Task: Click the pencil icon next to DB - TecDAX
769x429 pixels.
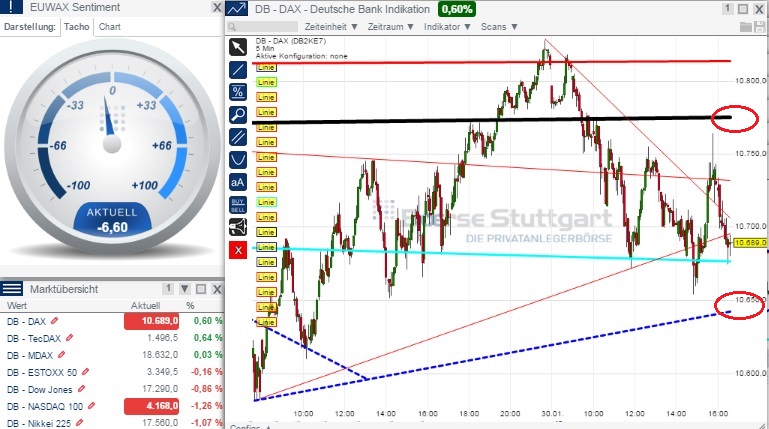Action: point(70,338)
